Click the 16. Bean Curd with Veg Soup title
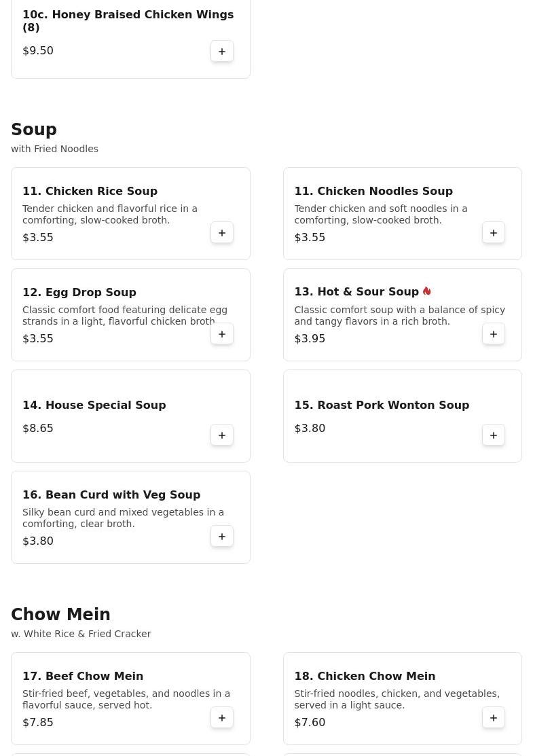533x756 pixels. 111,494
